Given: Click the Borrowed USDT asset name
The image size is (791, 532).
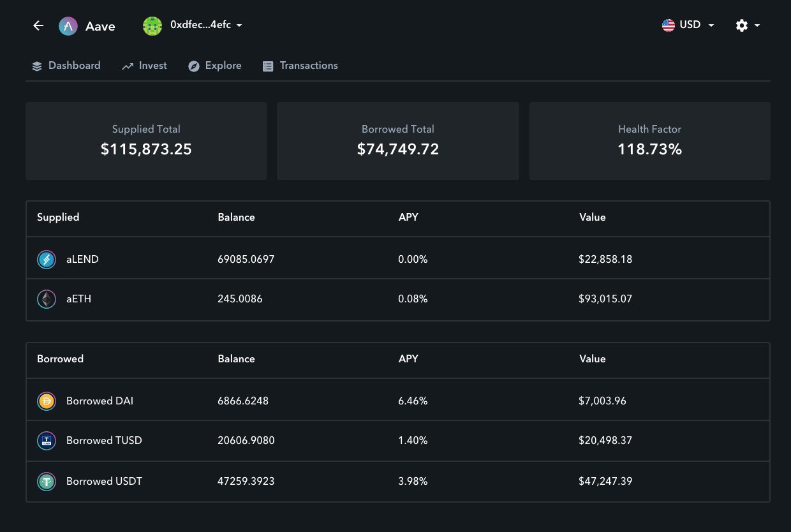Looking at the screenshot, I should [104, 481].
